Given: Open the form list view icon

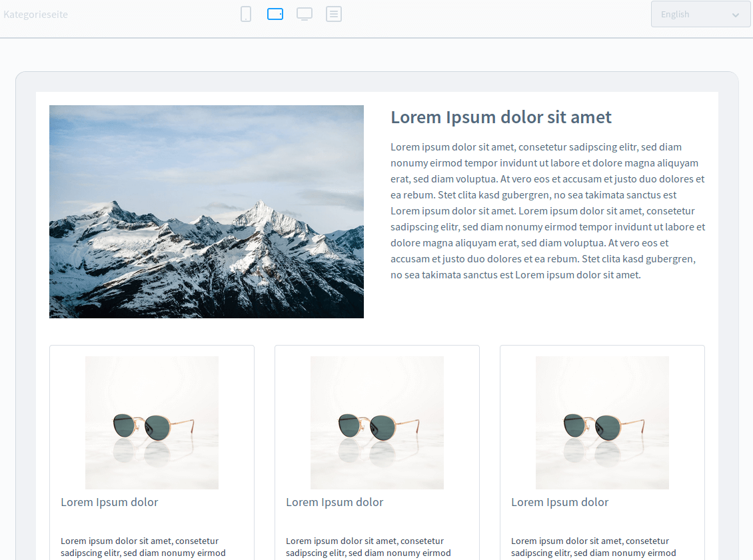Looking at the screenshot, I should tap(334, 14).
